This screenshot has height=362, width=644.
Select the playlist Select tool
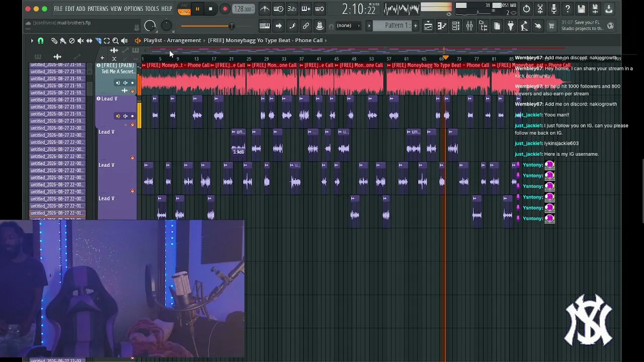click(107, 41)
